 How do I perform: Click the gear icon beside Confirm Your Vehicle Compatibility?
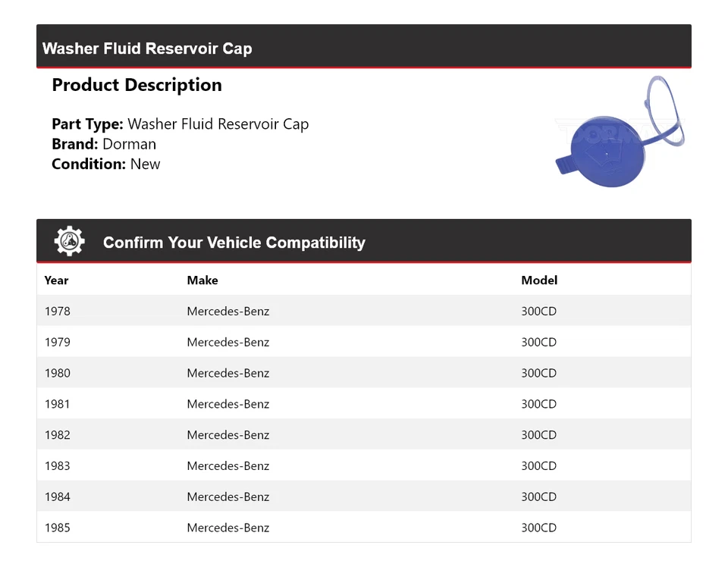click(69, 241)
